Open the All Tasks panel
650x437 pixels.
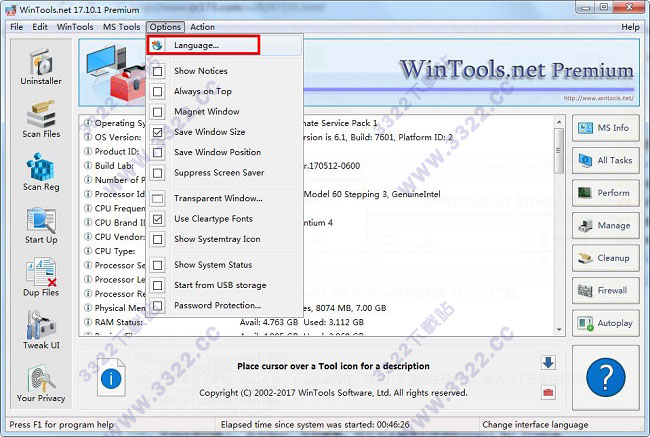click(606, 160)
